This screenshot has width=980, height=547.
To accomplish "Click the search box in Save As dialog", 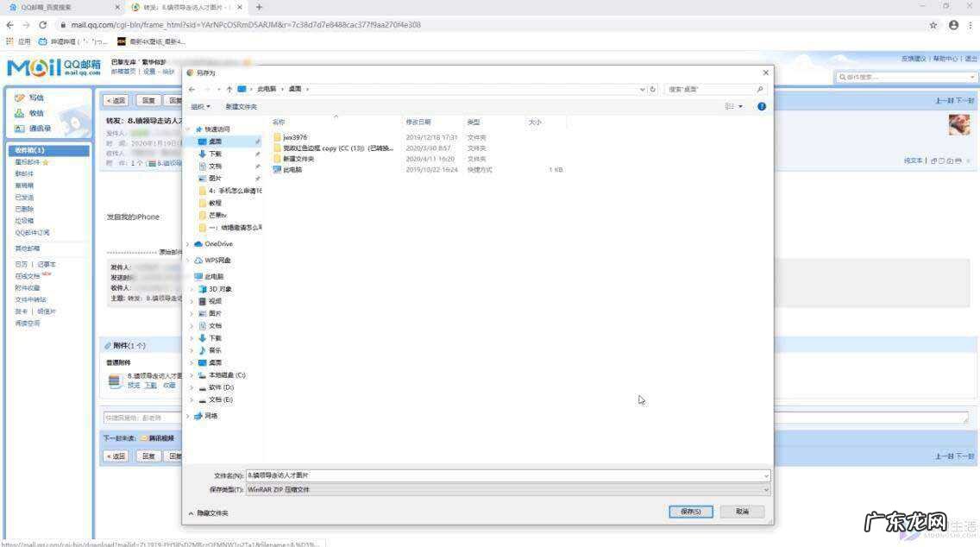I will 714,89.
